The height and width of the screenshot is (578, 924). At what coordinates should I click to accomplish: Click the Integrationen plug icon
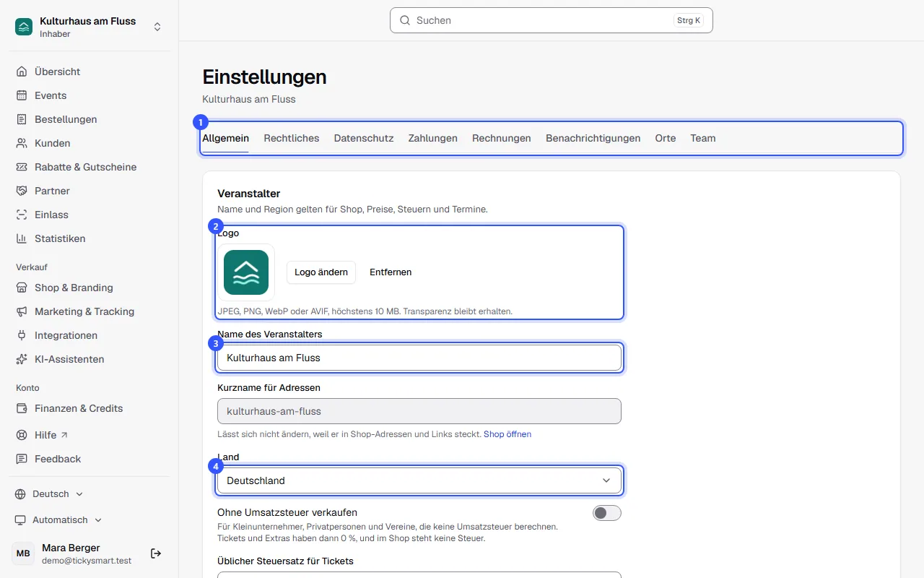[22, 335]
